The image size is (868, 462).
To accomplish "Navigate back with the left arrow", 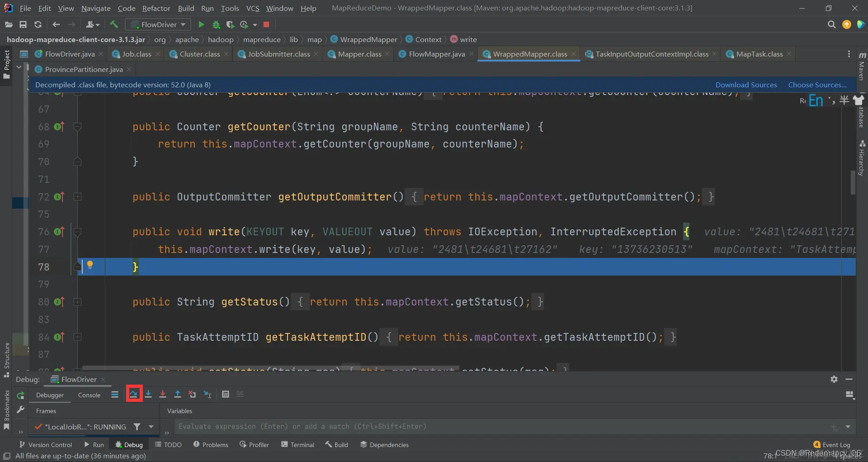I will 56,24.
